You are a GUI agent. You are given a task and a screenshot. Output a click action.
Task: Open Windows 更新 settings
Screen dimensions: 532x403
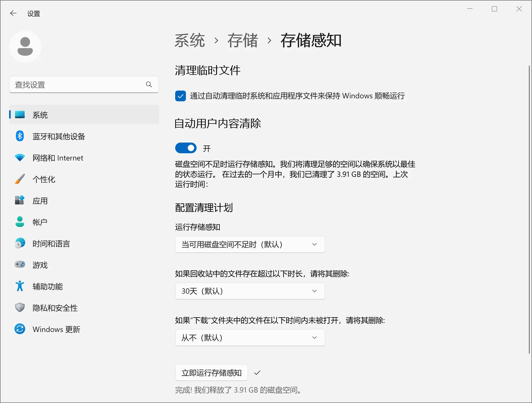coord(84,329)
